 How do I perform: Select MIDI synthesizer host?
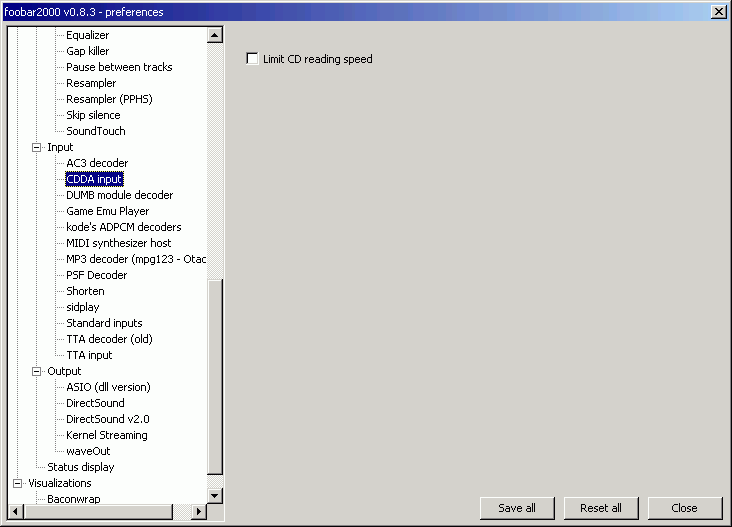click(x=119, y=243)
